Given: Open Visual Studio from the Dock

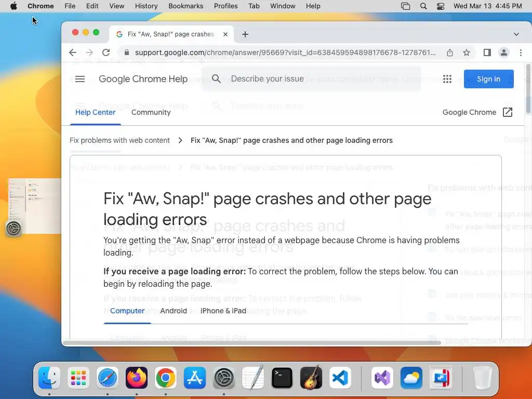Looking at the screenshot, I should (x=382, y=378).
